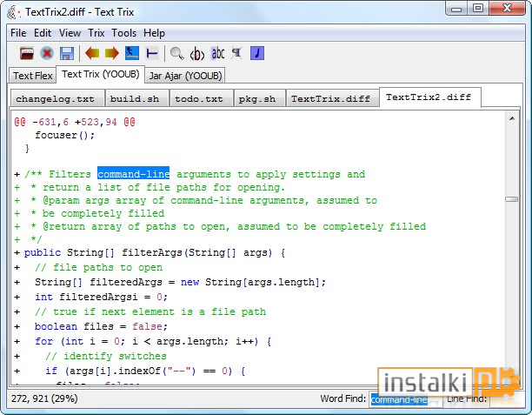Click the '* return a list of file paths' line
This screenshot has width=532, height=415.
coord(157,187)
